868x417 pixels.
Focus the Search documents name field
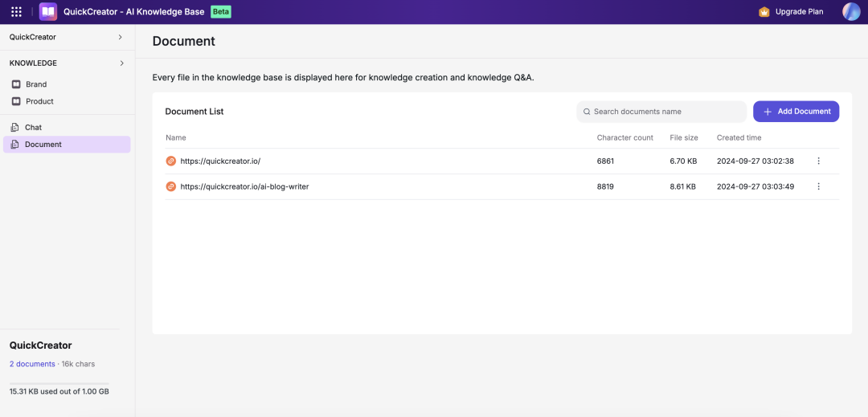[661, 112]
